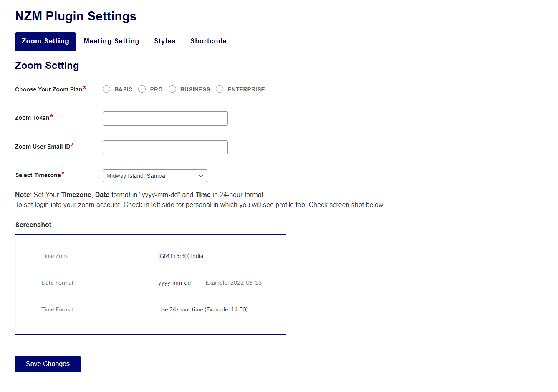Switch to the Zoom Setting tab
Viewport: 558px width, 392px height.
(45, 41)
